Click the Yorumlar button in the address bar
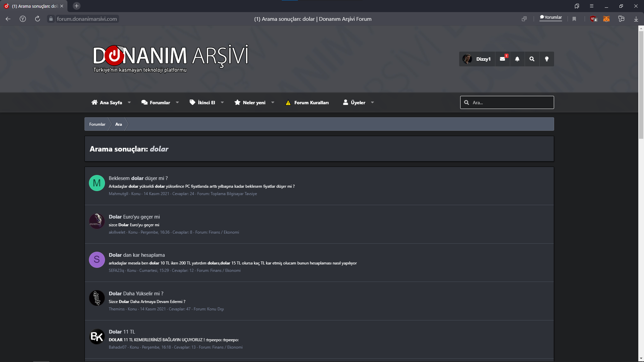This screenshot has width=644, height=362. pyautogui.click(x=551, y=18)
